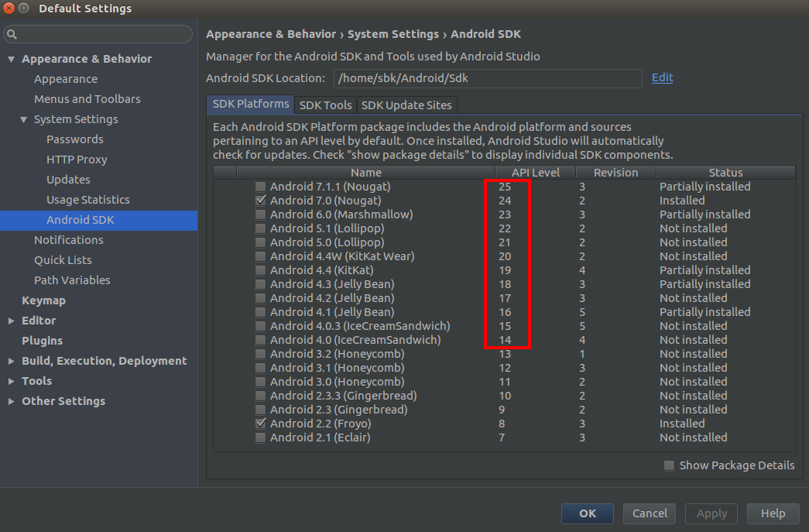Click the Android SDK Location path field
The width and height of the screenshot is (809, 532).
tap(488, 78)
